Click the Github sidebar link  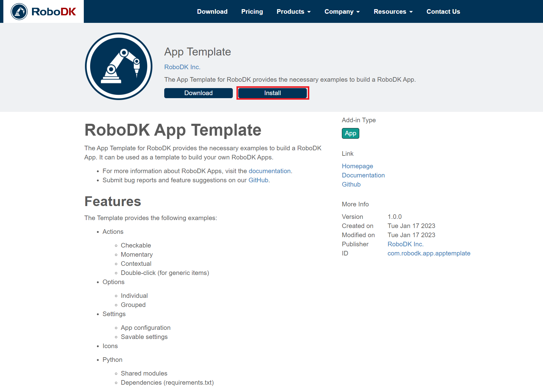click(x=351, y=184)
